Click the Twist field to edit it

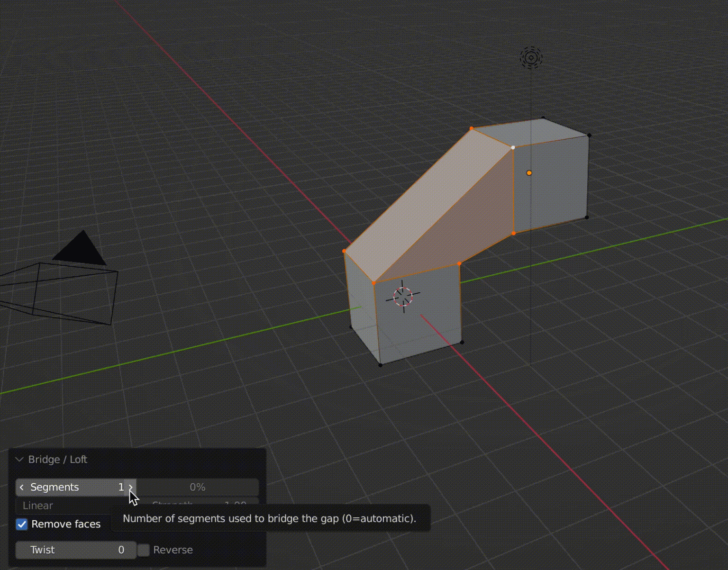(76, 550)
